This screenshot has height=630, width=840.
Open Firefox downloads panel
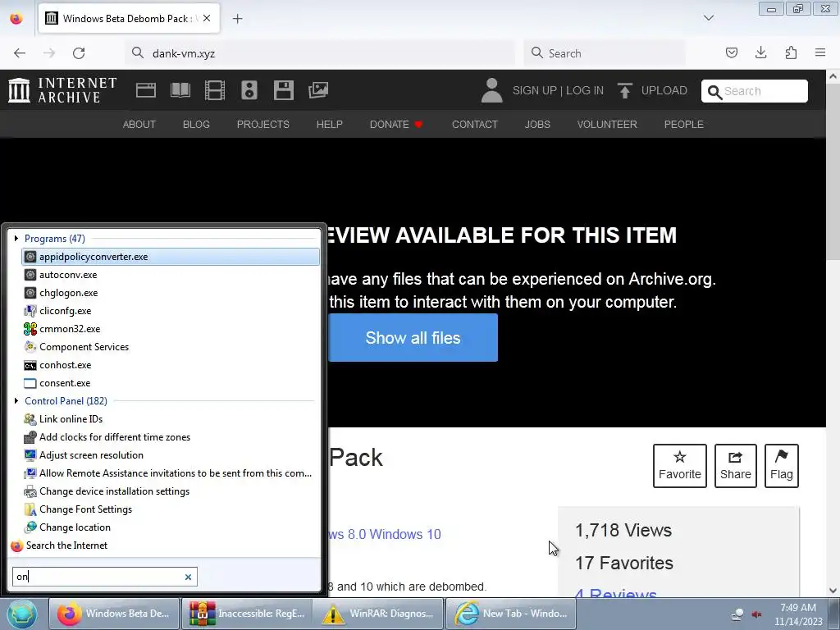pyautogui.click(x=760, y=52)
